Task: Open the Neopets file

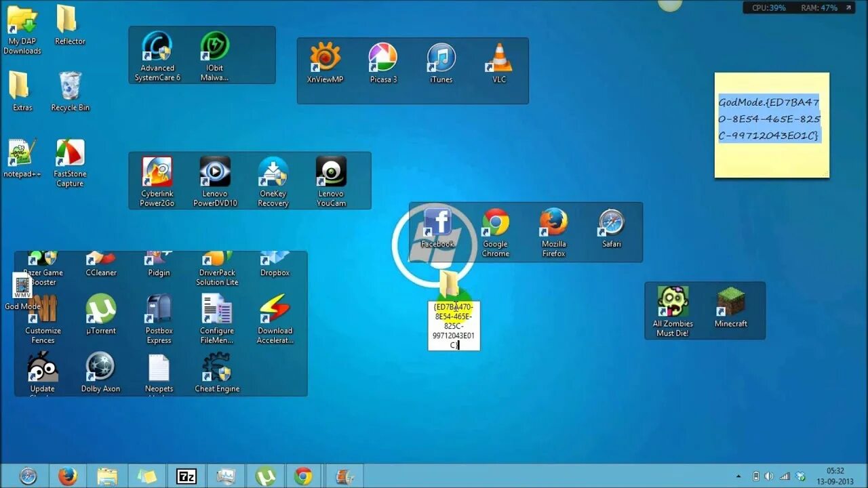Action: click(159, 373)
